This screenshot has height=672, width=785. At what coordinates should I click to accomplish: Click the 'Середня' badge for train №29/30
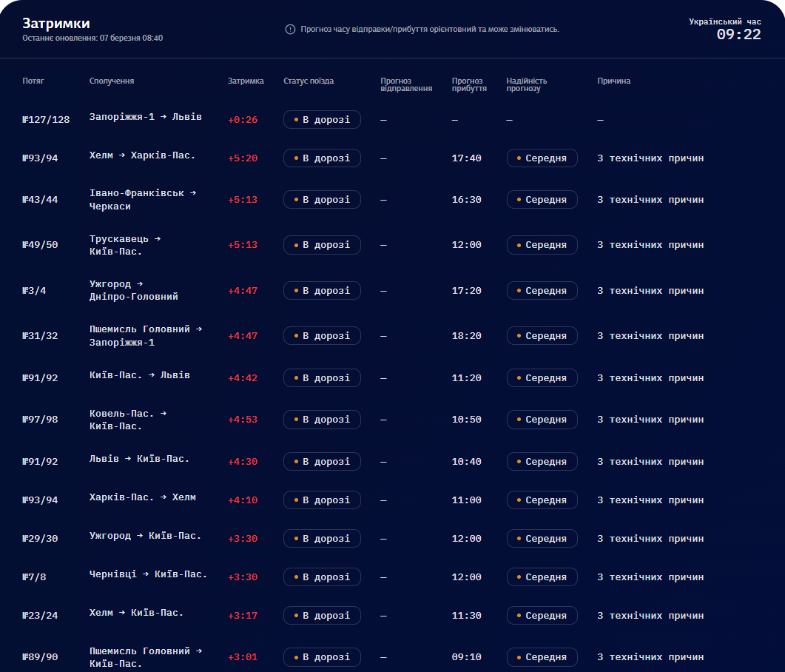pyautogui.click(x=542, y=539)
